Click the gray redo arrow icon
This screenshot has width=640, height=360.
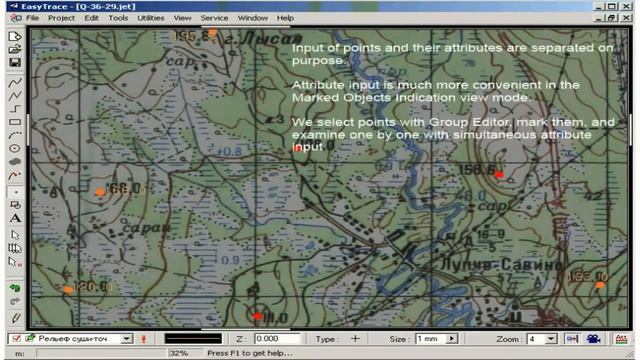(15, 302)
